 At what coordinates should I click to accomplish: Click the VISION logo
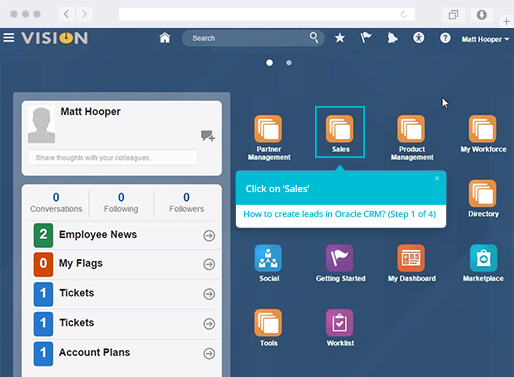(x=55, y=38)
